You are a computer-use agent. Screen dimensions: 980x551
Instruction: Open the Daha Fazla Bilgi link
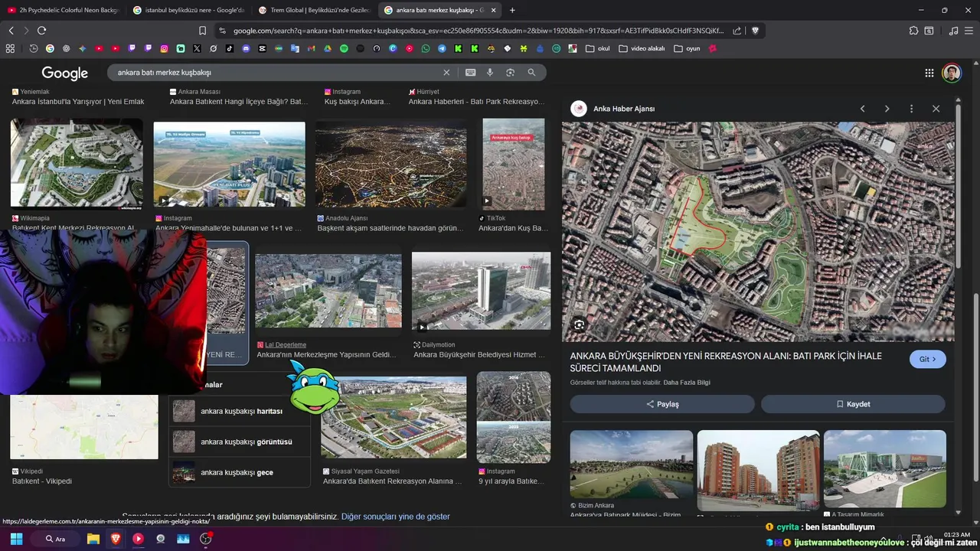click(x=687, y=382)
